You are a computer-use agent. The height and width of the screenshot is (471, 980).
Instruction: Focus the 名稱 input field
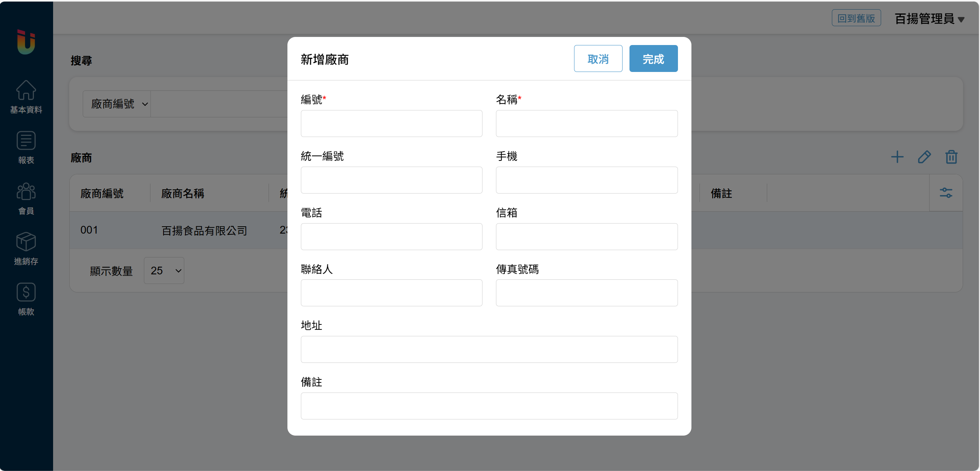click(x=586, y=124)
